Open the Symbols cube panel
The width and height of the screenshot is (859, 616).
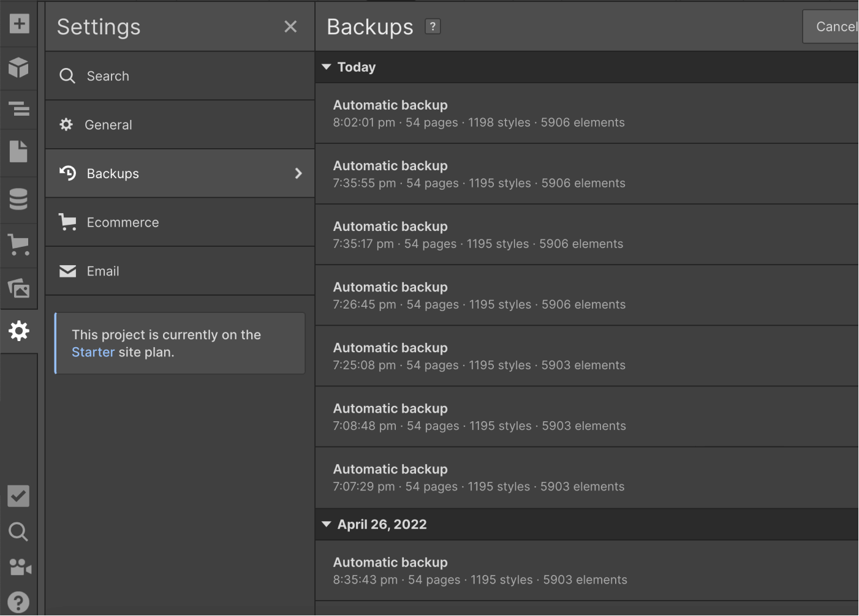point(19,67)
